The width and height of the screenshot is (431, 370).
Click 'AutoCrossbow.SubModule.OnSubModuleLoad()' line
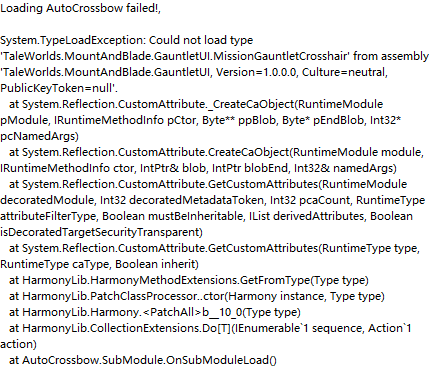click(x=143, y=360)
